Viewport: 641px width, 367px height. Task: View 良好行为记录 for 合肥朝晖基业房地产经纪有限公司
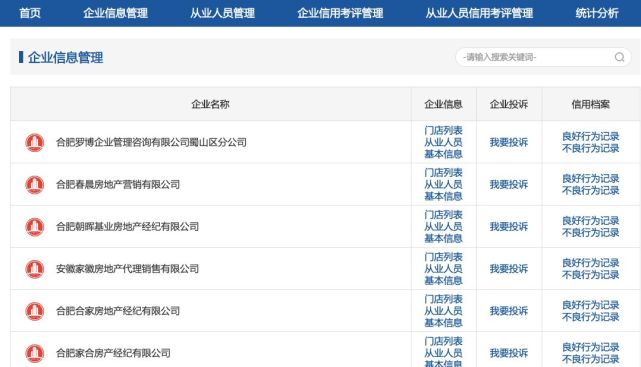point(591,220)
